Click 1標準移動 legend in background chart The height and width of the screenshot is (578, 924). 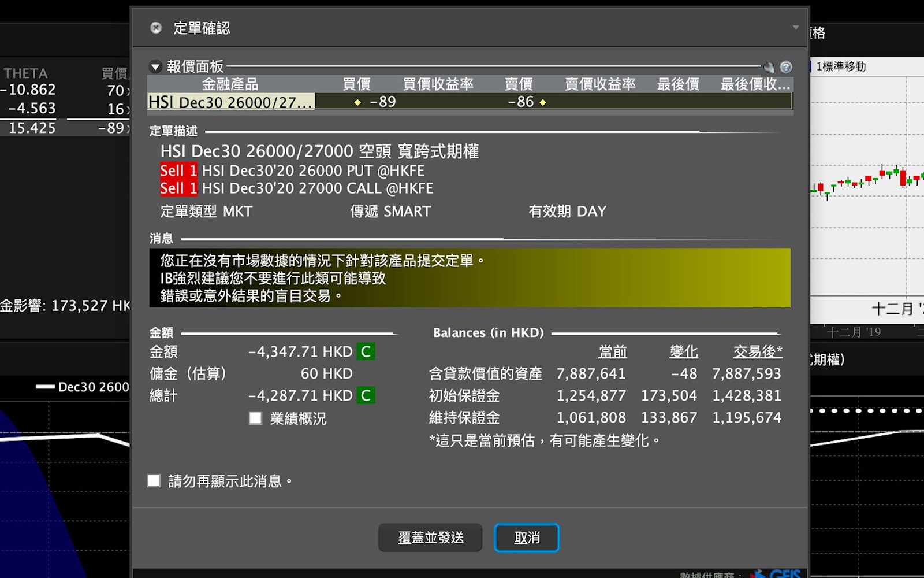841,66
